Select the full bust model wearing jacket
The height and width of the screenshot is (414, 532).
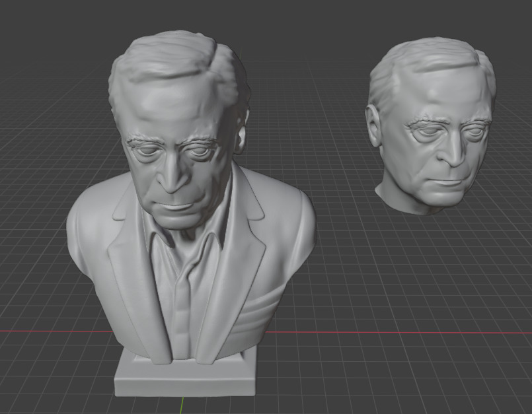(x=190, y=214)
